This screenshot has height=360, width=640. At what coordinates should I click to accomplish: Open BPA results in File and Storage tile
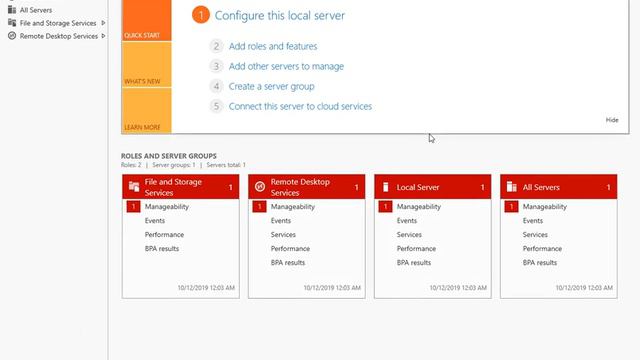click(162, 249)
